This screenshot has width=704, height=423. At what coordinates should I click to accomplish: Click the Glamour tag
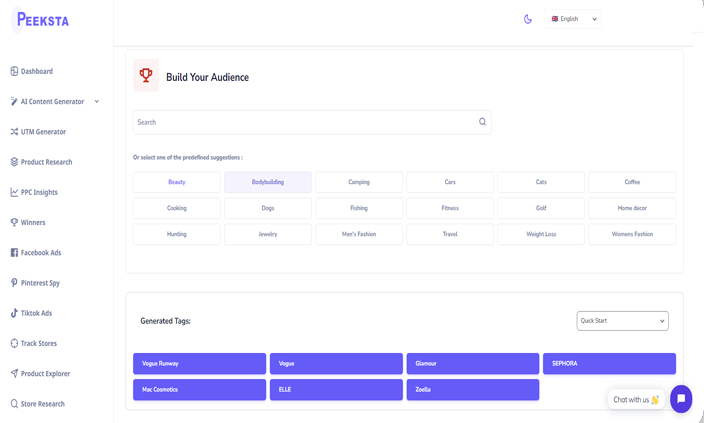point(473,363)
